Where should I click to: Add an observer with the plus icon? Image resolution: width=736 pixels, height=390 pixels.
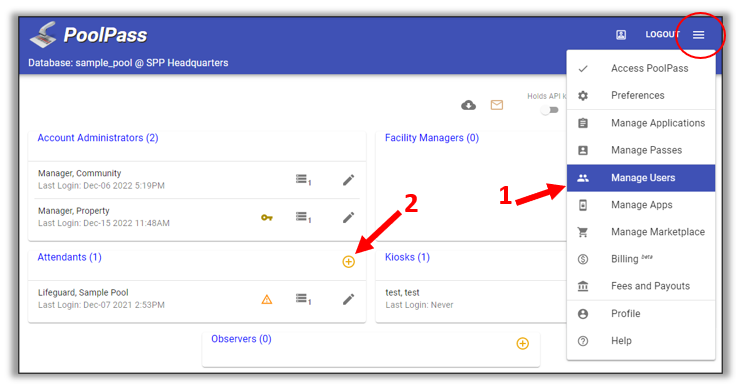(522, 344)
